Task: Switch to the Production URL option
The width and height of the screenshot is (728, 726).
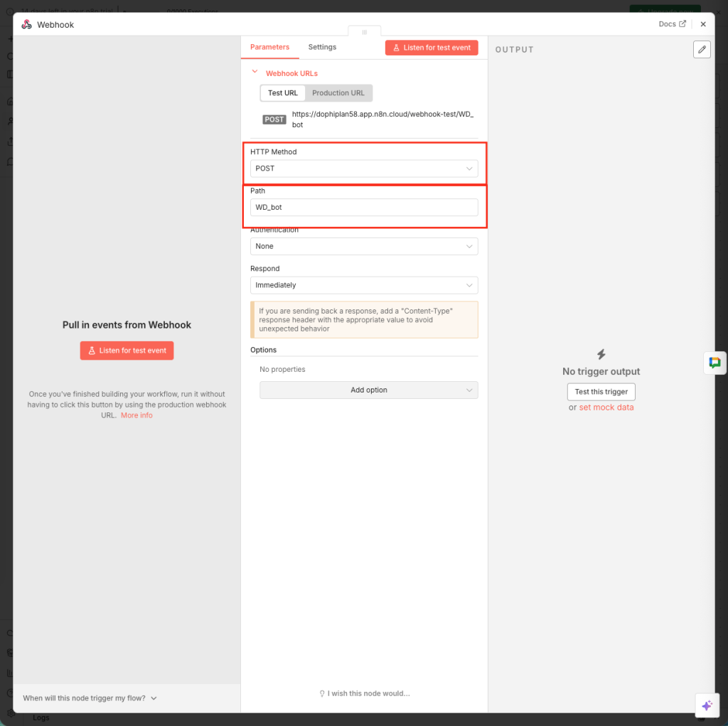Action: [x=338, y=93]
